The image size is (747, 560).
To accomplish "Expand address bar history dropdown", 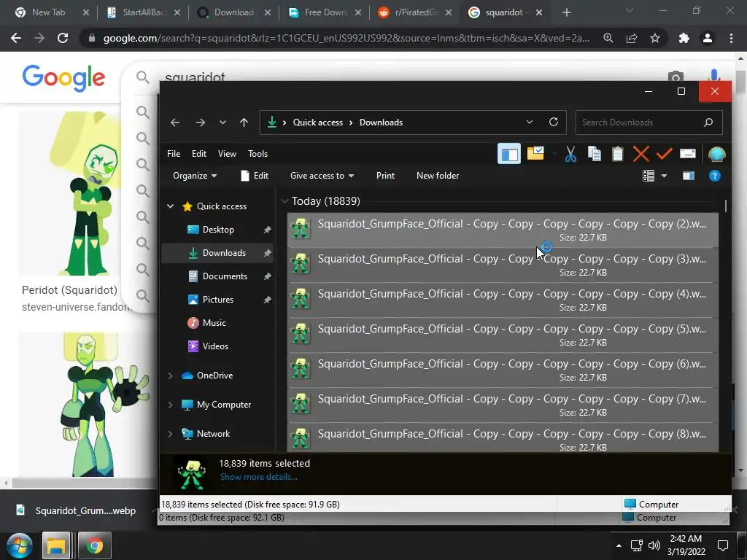I will pyautogui.click(x=530, y=122).
